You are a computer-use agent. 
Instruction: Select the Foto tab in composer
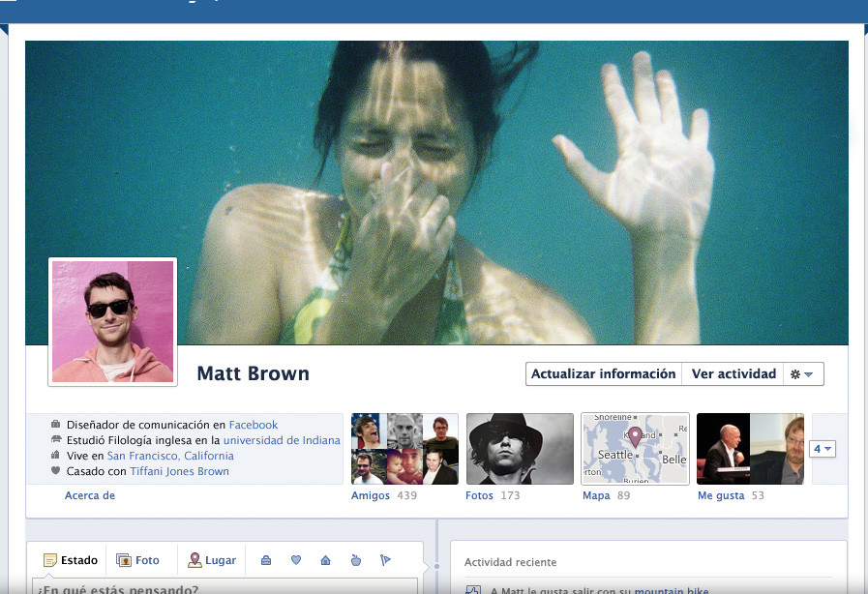coord(137,560)
